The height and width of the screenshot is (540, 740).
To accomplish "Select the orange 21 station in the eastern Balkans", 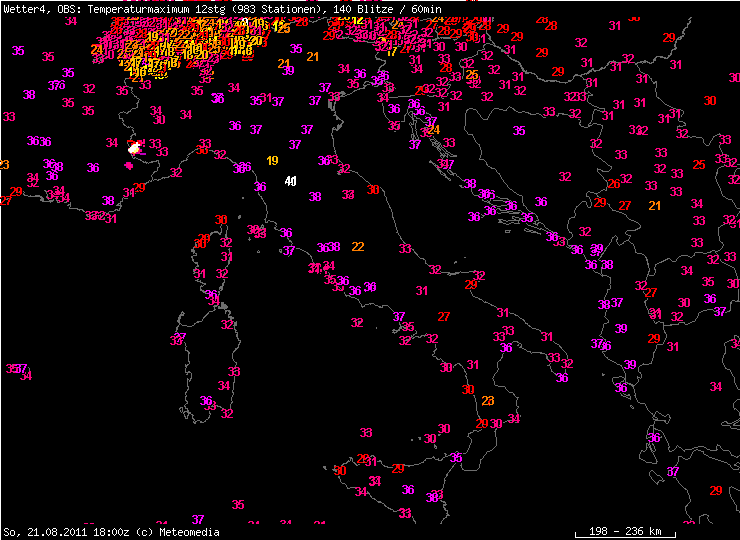I will coord(655,205).
